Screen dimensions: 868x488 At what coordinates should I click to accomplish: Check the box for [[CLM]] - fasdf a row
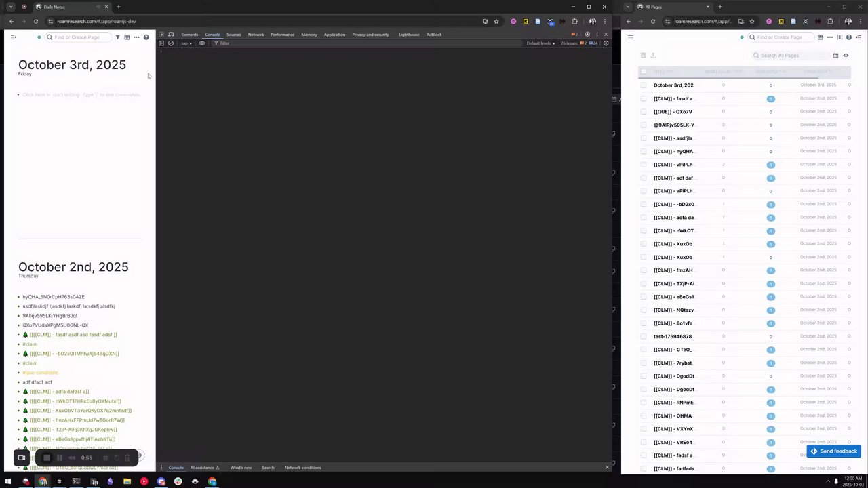coord(644,98)
